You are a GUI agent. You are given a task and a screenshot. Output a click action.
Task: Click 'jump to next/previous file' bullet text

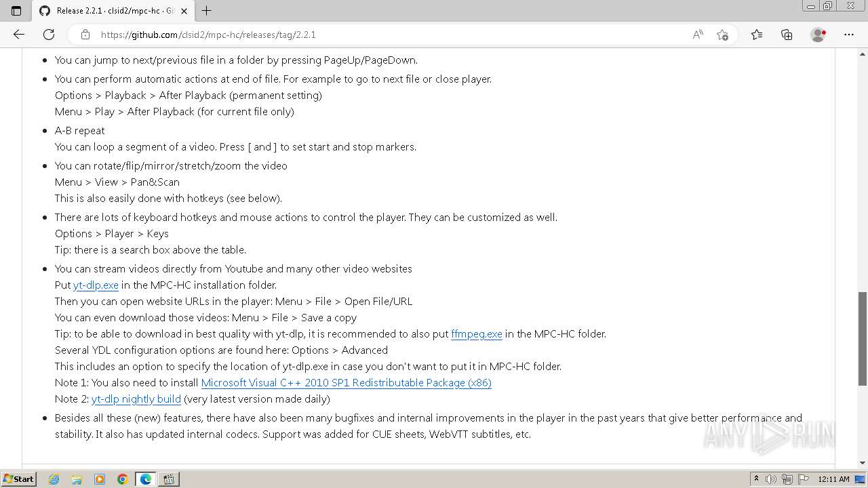[x=236, y=60]
